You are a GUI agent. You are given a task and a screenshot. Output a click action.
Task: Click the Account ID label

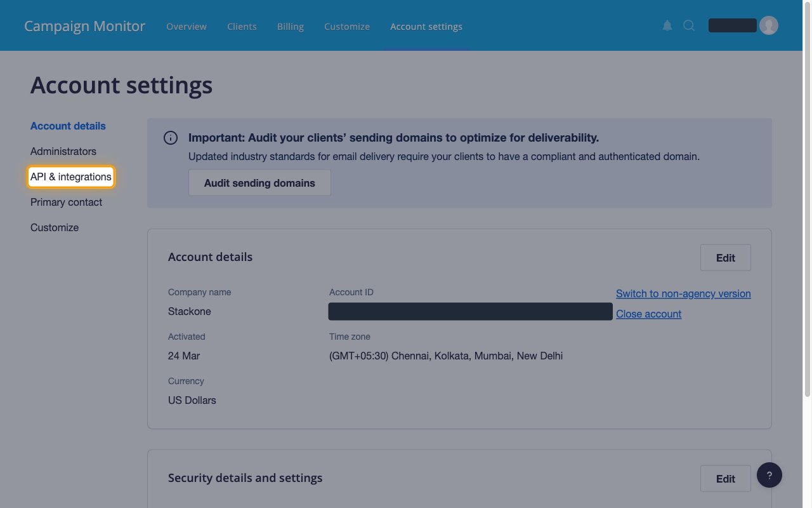tap(351, 292)
